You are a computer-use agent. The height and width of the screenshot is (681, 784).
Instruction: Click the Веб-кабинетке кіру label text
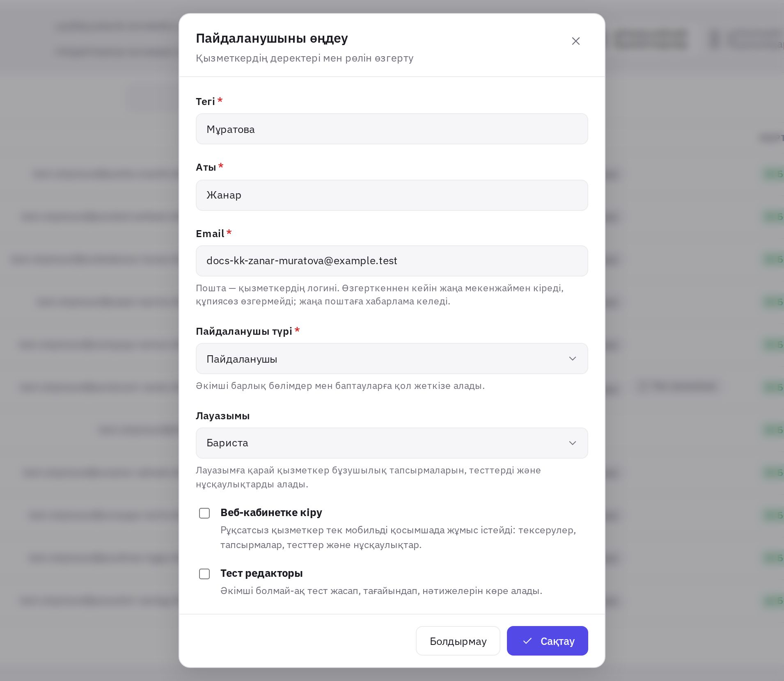[271, 512]
